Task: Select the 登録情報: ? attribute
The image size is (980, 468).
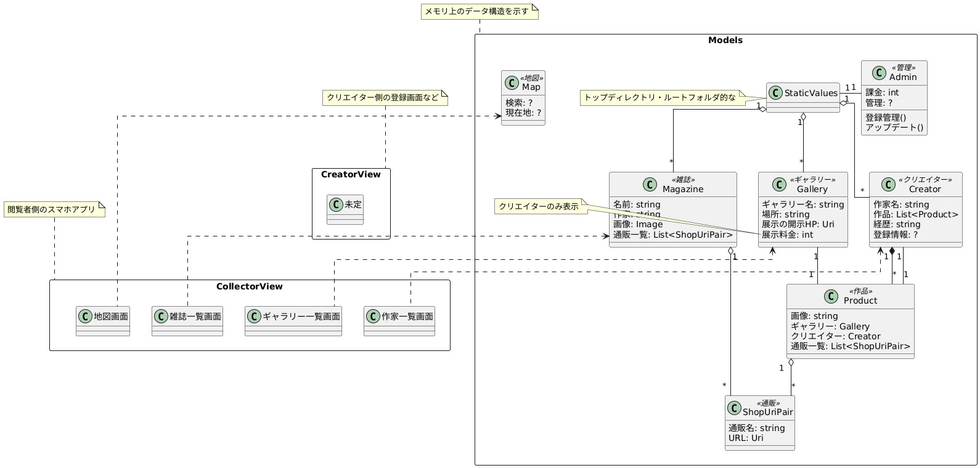Action: coord(896,234)
